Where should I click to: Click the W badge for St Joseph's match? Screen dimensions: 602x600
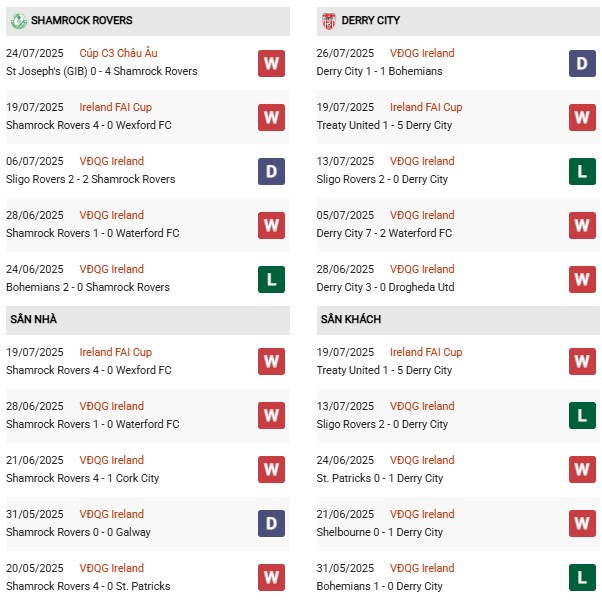(271, 63)
